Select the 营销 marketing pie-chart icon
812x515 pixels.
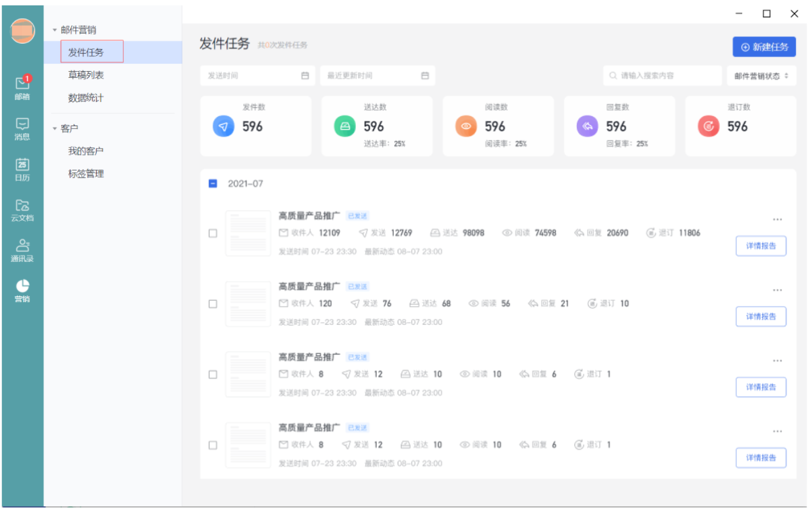click(x=23, y=290)
